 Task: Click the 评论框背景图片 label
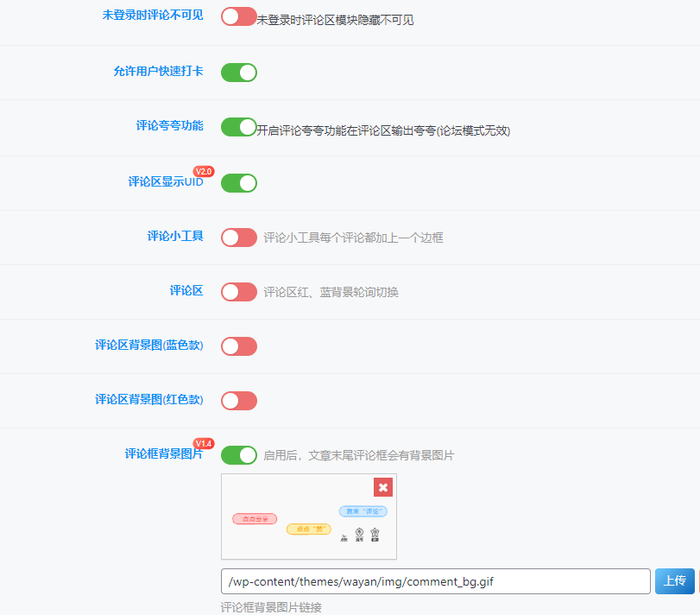coord(164,453)
